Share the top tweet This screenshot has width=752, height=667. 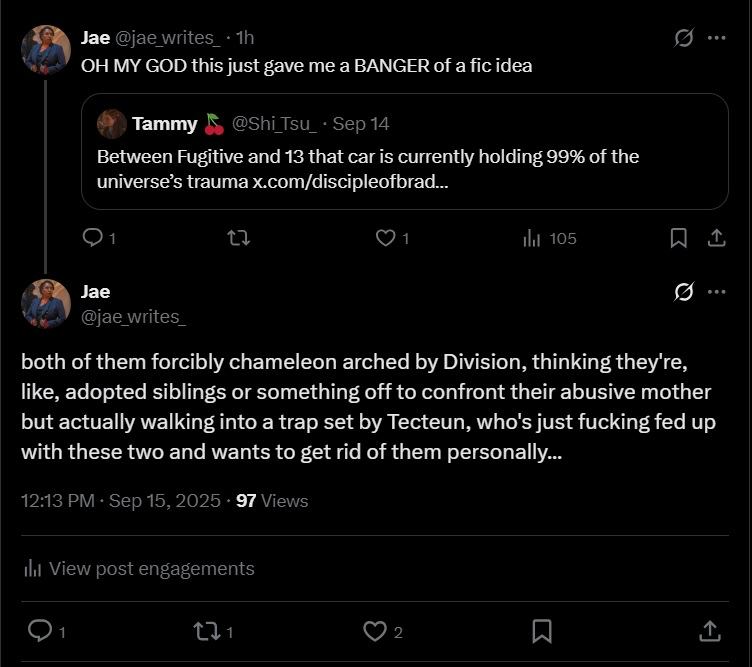click(x=716, y=238)
